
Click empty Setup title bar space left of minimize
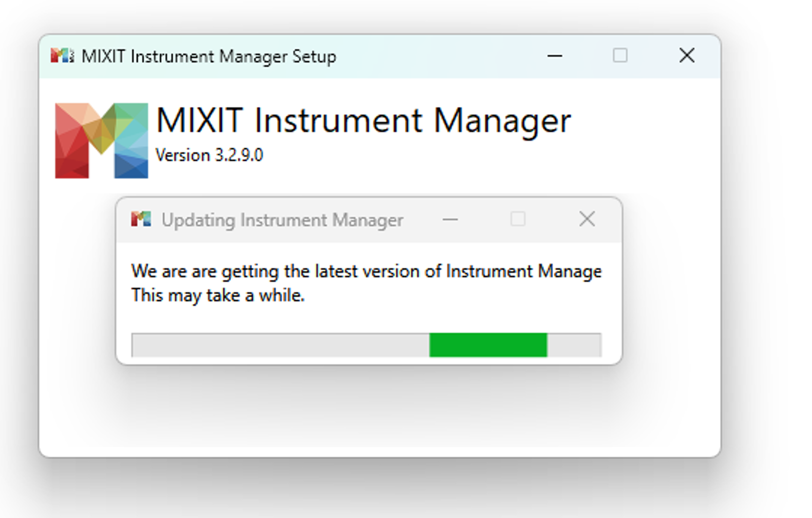(439, 56)
